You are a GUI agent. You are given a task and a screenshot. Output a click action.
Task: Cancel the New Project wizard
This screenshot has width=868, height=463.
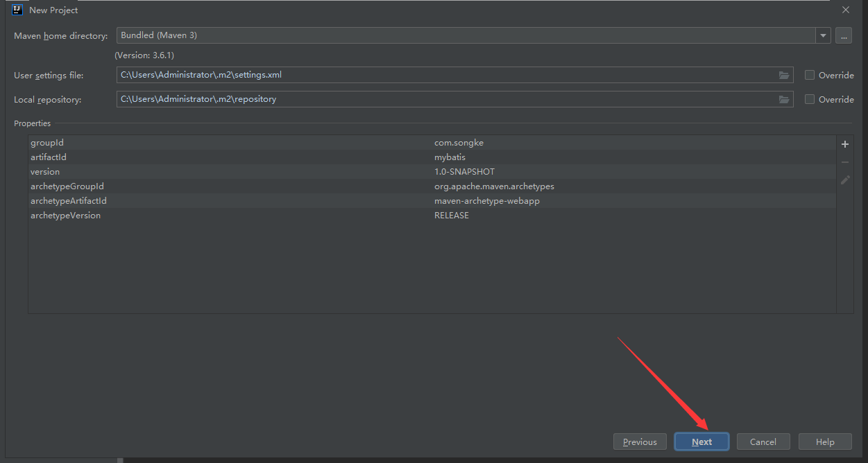click(763, 442)
